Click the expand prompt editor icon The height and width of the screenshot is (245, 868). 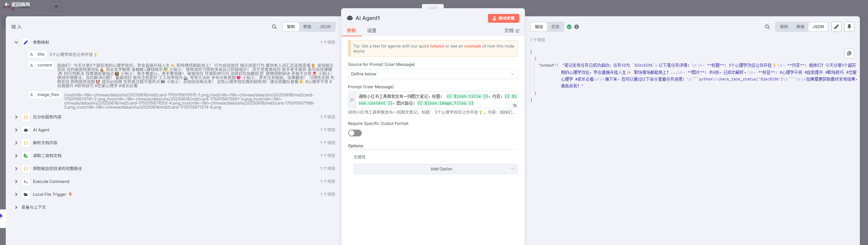tap(515, 105)
